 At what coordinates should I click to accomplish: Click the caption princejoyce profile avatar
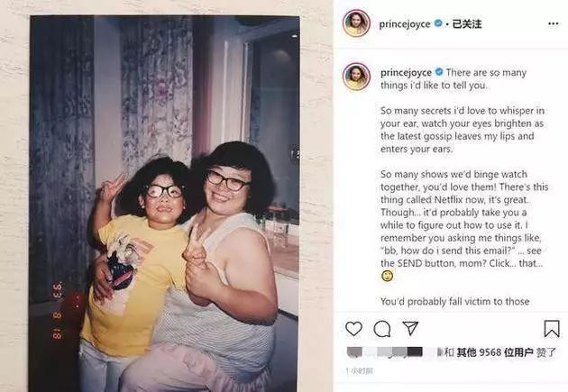(356, 77)
